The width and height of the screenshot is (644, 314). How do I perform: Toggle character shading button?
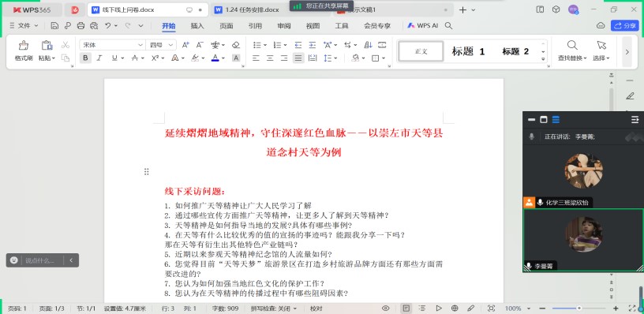click(236, 58)
